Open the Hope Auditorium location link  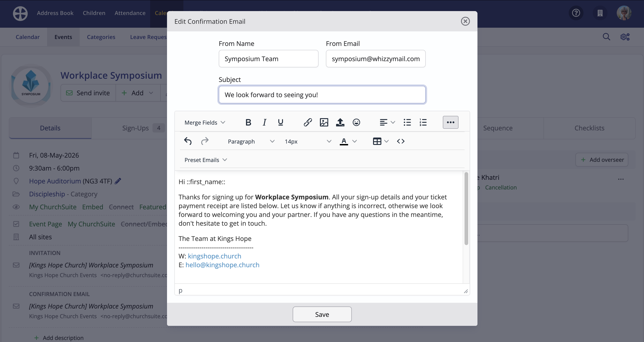coord(55,181)
